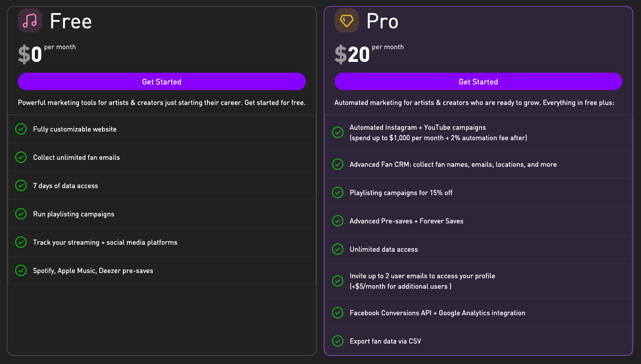Click the Advanced Fan CRM feature row
Viewport: 641px width, 364px height.
tap(453, 164)
